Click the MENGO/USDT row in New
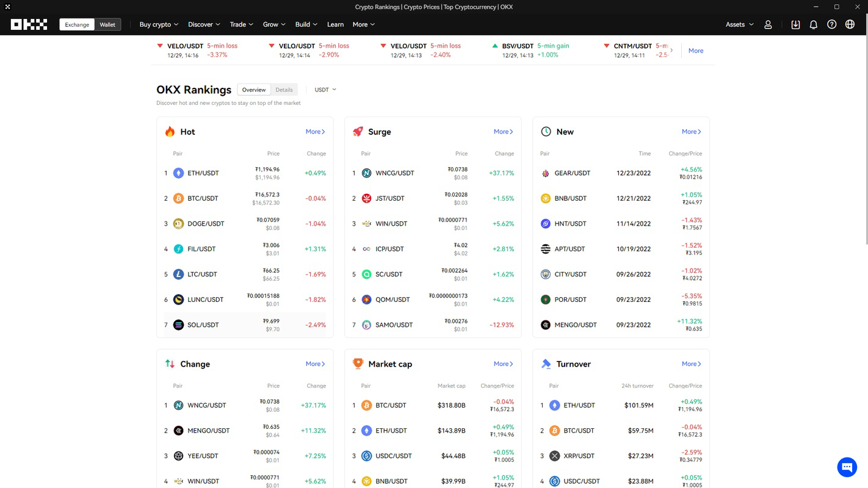Screen dimensions: 868x488 click(621, 325)
